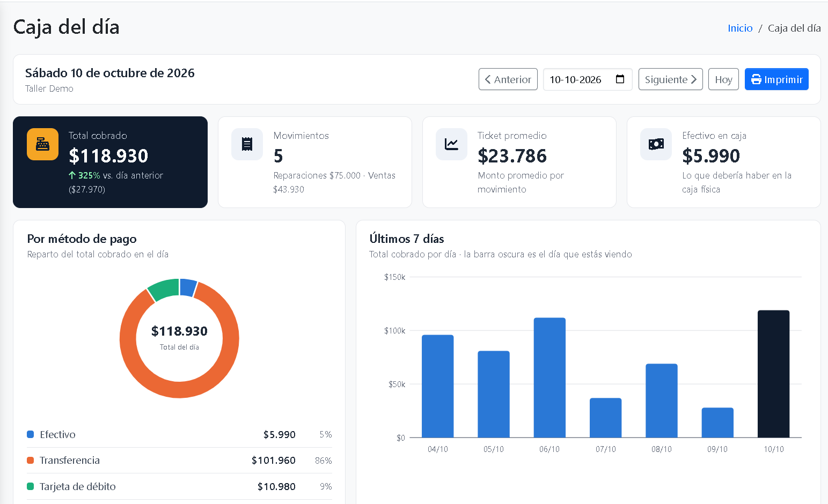Open the Inicio breadcrumb link
Viewport: 828px width, 504px height.
pyautogui.click(x=740, y=28)
